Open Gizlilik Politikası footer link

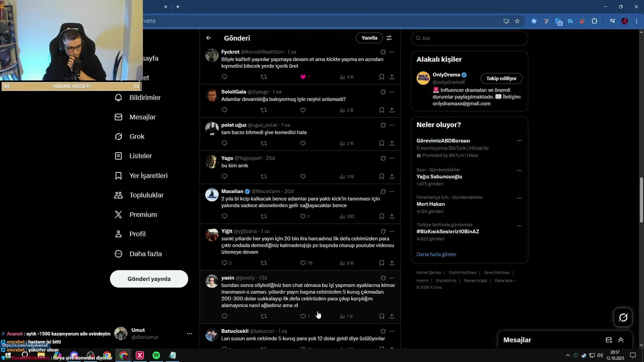tap(462, 273)
